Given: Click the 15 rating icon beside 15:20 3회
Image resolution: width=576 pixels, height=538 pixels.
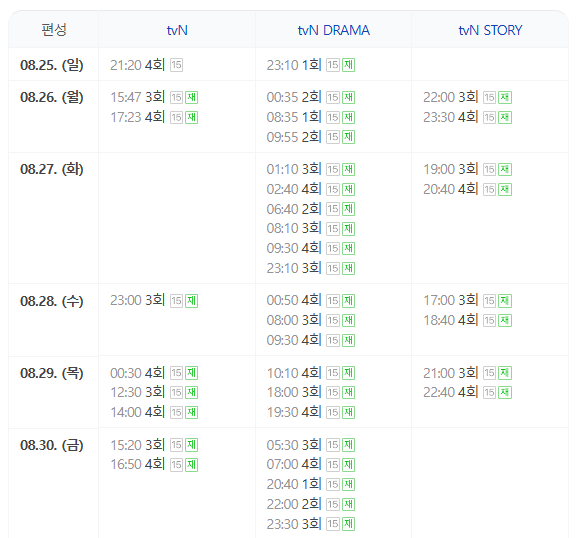Looking at the screenshot, I should (176, 445).
